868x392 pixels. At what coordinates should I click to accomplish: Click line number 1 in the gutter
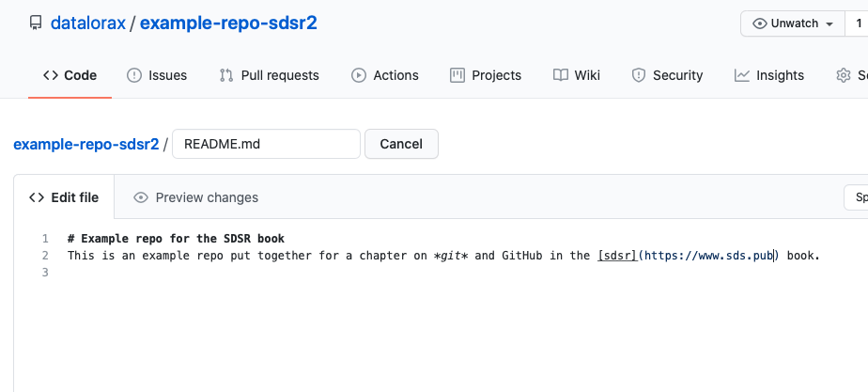click(x=45, y=239)
